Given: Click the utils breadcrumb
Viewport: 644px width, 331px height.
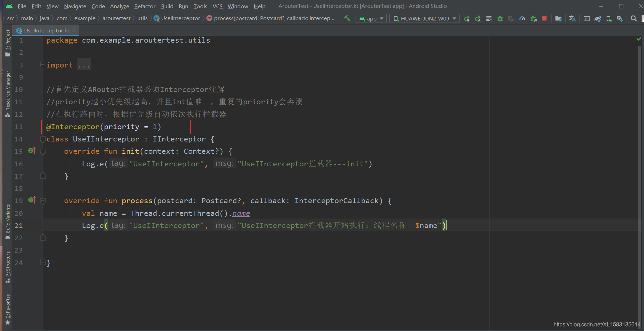Looking at the screenshot, I should coord(143,18).
